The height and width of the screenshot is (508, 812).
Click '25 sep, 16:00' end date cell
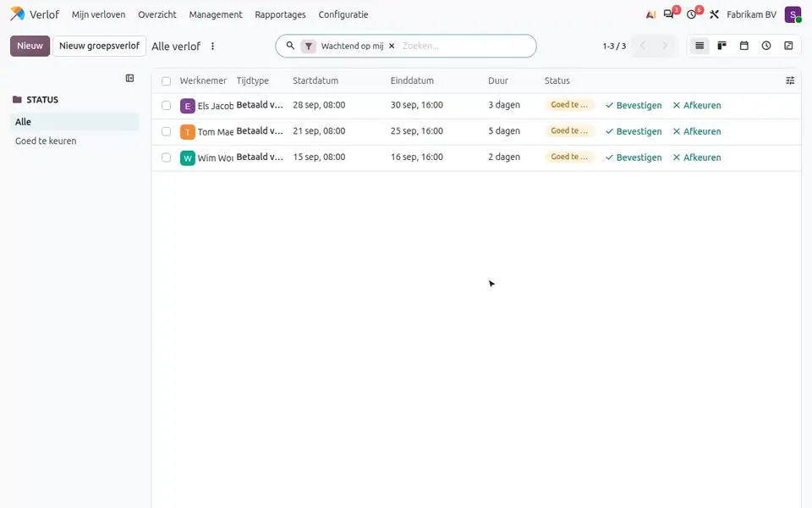[x=417, y=130]
